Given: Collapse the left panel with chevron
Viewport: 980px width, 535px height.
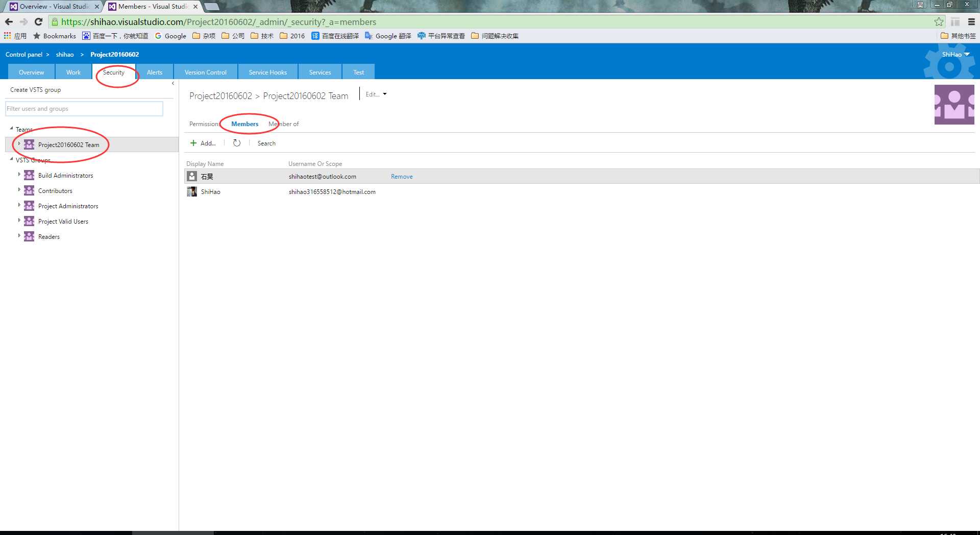Looking at the screenshot, I should point(173,83).
